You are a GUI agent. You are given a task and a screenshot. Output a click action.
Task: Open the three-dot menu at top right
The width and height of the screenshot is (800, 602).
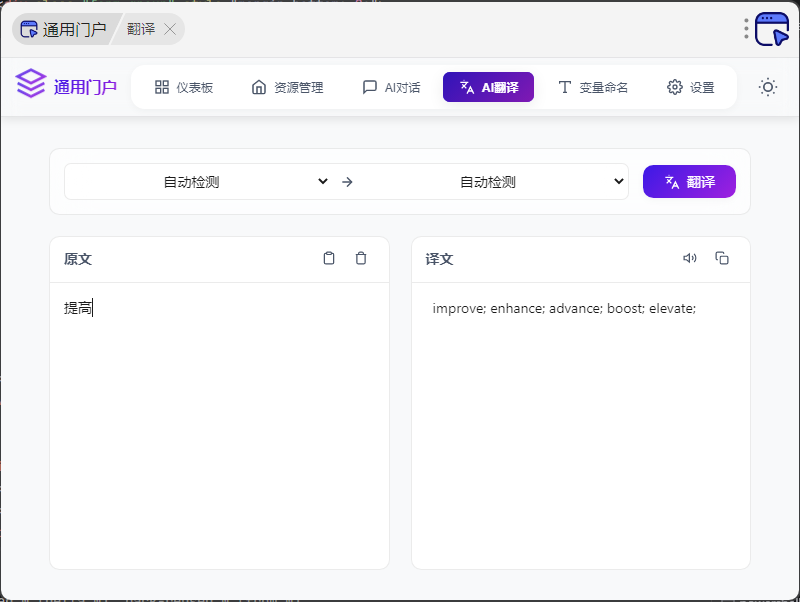[746, 29]
